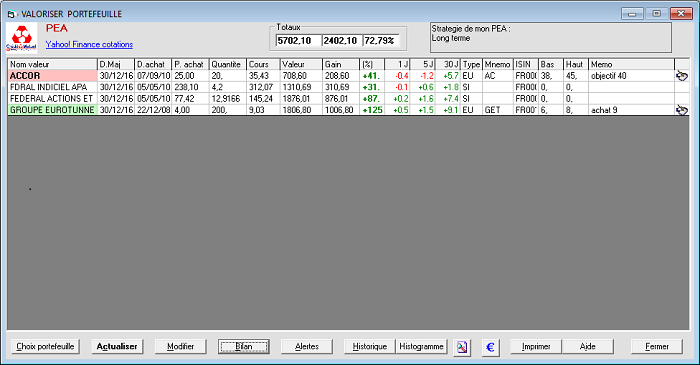Click the Crédit Mutuel bank logo
Viewport: 700px width, 365px height.
(21, 38)
